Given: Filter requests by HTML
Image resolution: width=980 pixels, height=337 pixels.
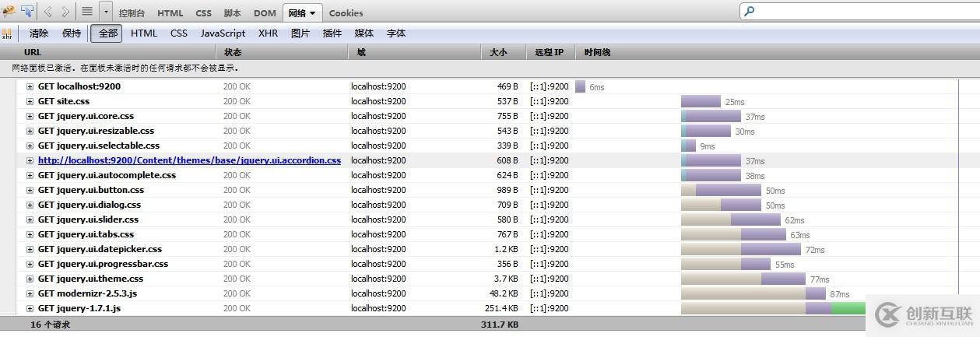Looking at the screenshot, I should 144,33.
